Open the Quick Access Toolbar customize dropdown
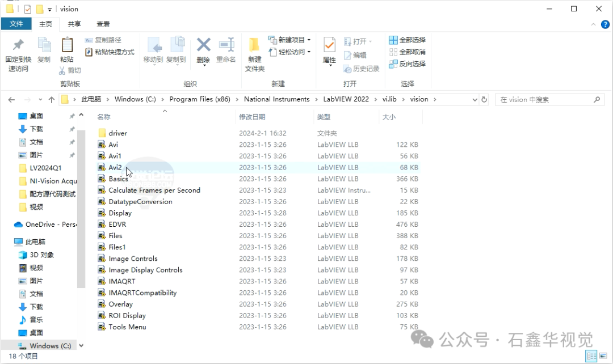Image resolution: width=613 pixels, height=364 pixels. point(49,10)
